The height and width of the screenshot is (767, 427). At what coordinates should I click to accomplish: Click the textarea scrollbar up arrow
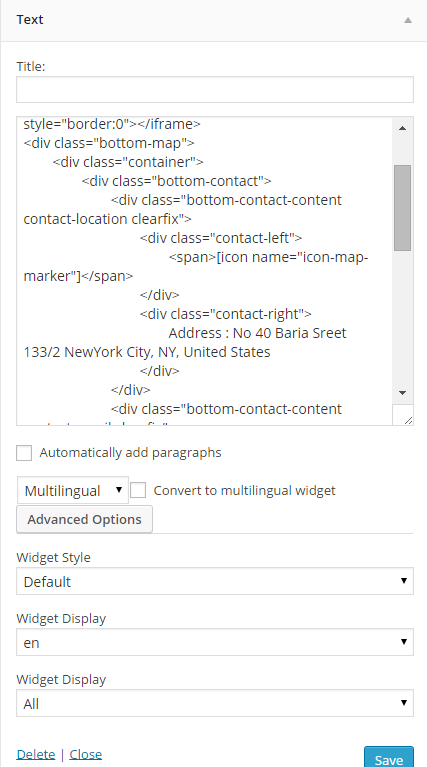(x=403, y=128)
